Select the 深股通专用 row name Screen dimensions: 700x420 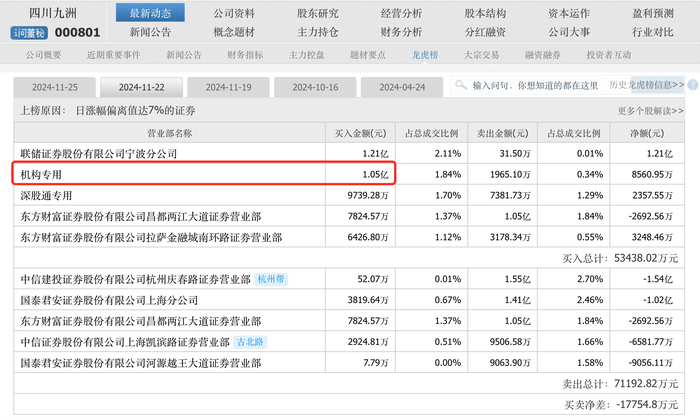tap(46, 195)
